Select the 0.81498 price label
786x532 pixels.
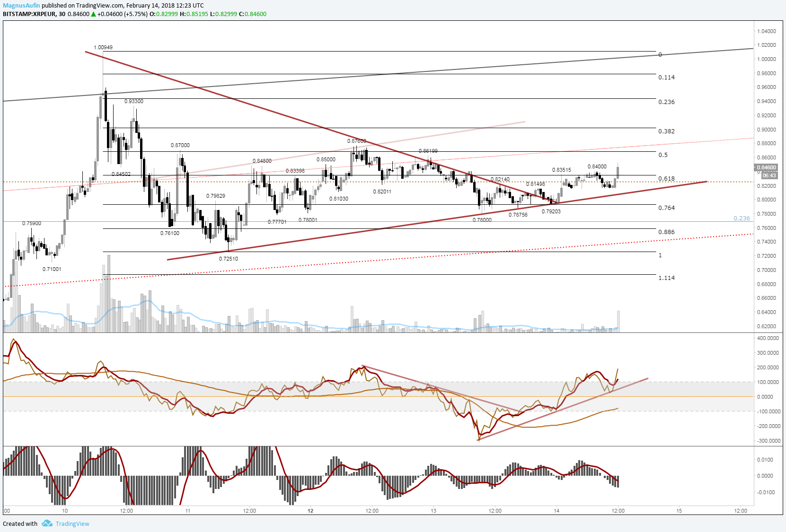[x=536, y=184]
